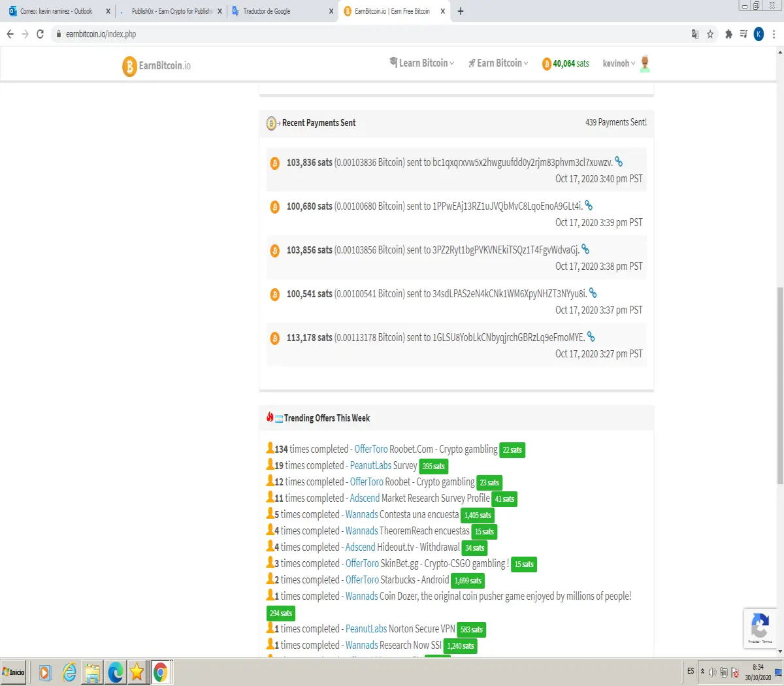The width and height of the screenshot is (784, 686).
Task: Open the media control icon in the Chrome toolbar
Action: click(743, 34)
